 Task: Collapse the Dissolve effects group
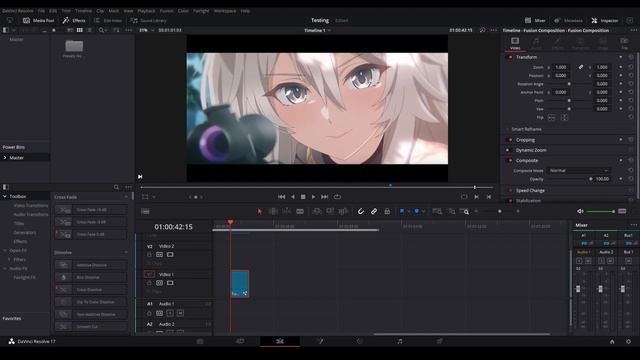[126, 253]
